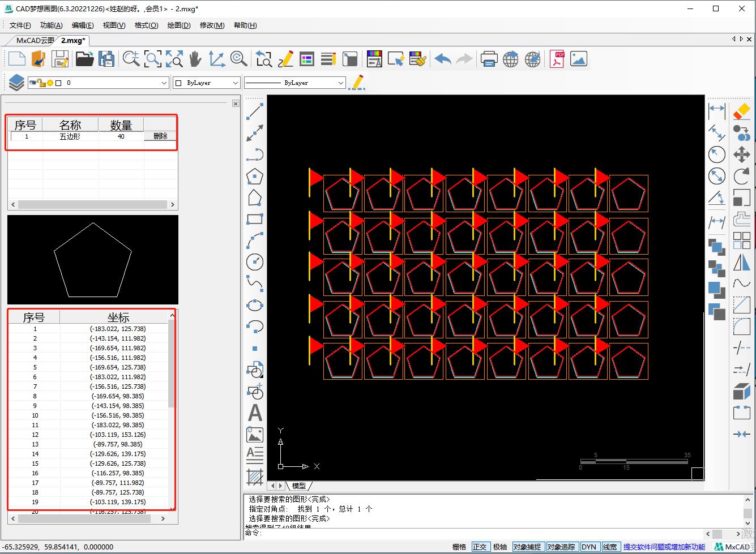Switch to the 模型 model tab

(299, 486)
